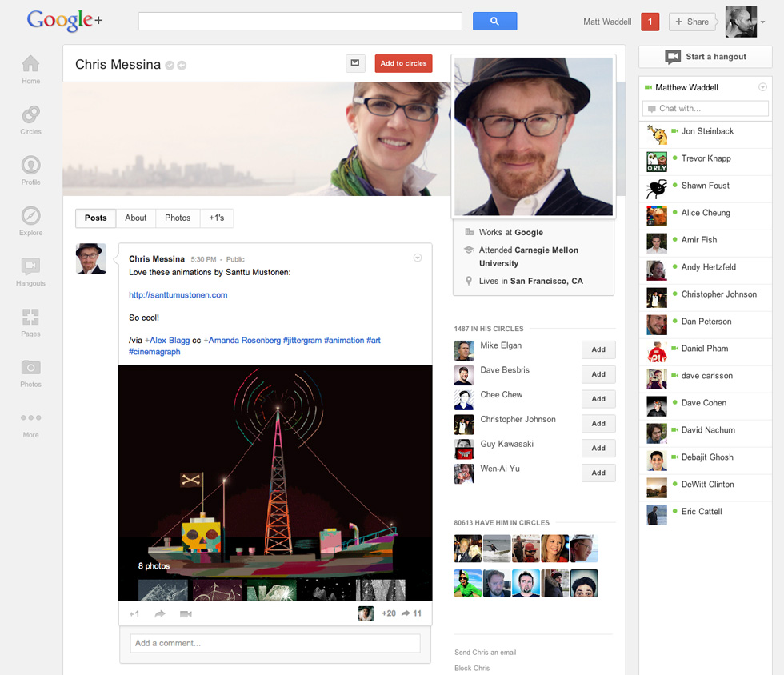The height and width of the screenshot is (675, 784).
Task: Click the blue search button
Action: click(494, 22)
